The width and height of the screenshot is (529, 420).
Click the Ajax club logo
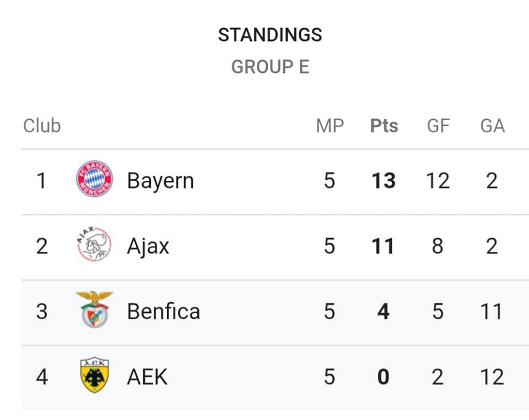tap(94, 244)
